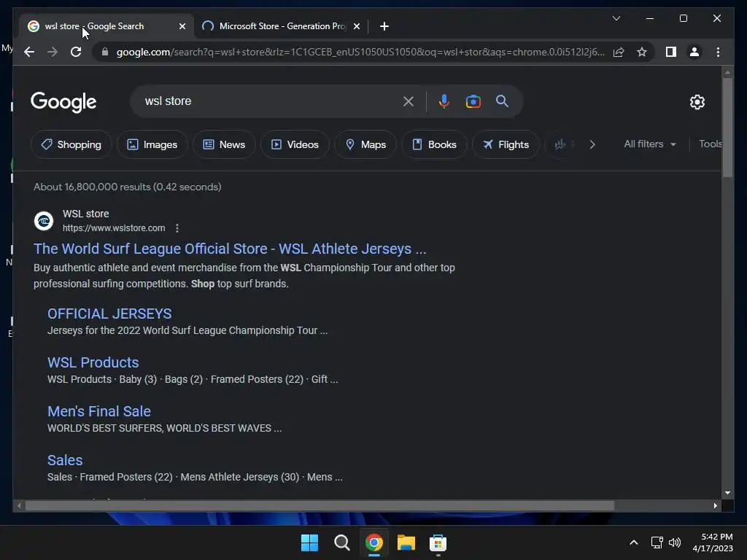Open File Explorer from the taskbar
Screen dimensions: 747x560
tap(406, 542)
